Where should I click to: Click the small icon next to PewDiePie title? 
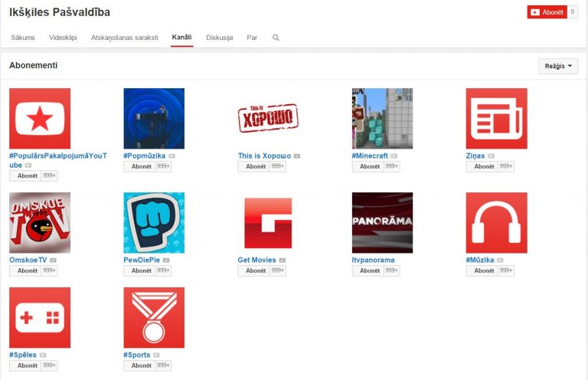(x=166, y=260)
